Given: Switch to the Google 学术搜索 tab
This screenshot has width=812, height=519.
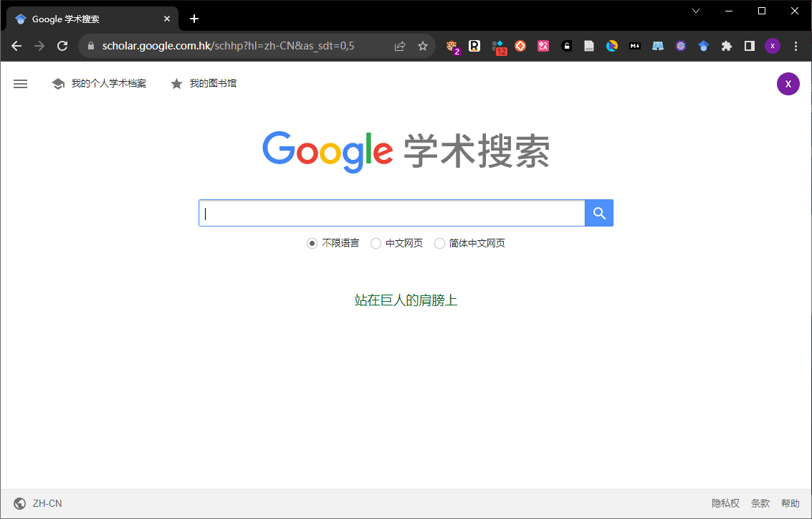Looking at the screenshot, I should point(86,18).
